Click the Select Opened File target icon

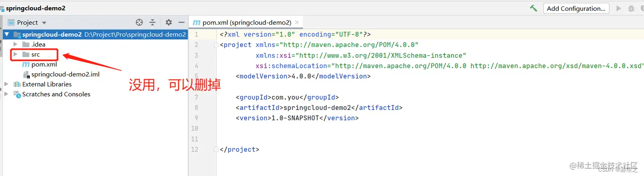click(x=139, y=23)
